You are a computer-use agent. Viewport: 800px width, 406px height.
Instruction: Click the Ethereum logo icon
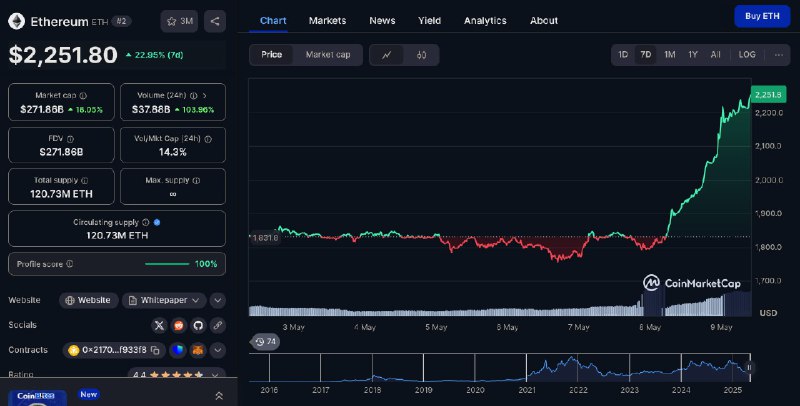16,21
